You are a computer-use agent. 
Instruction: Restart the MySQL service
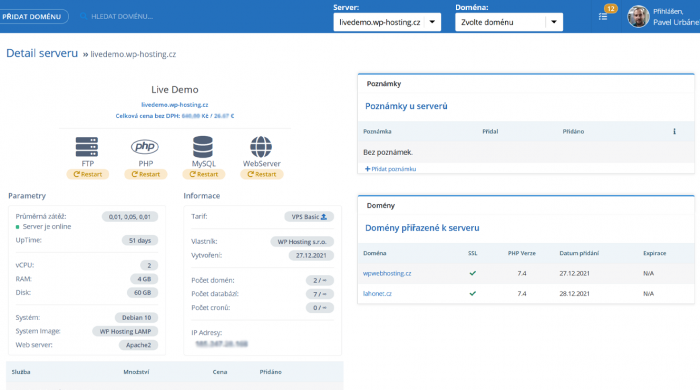coord(204,174)
